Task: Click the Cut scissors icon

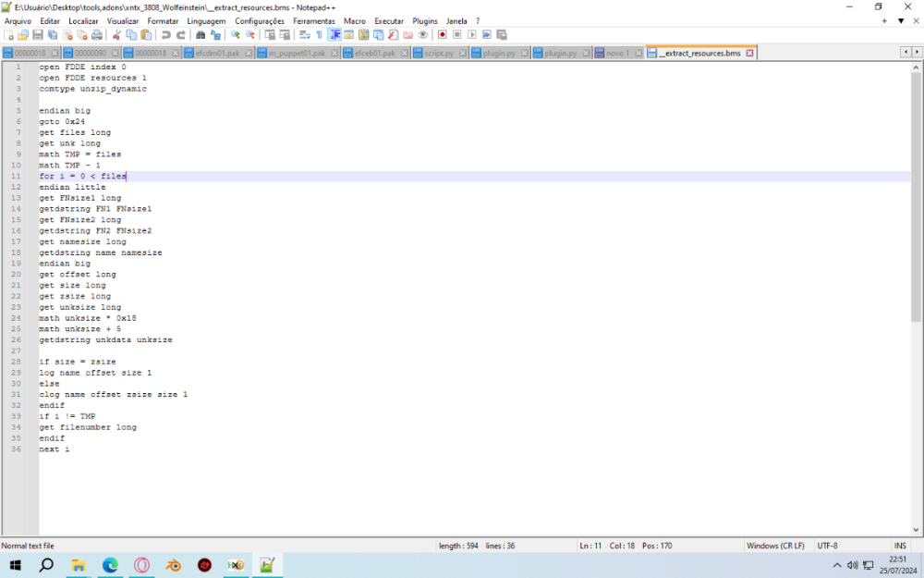Action: [117, 35]
